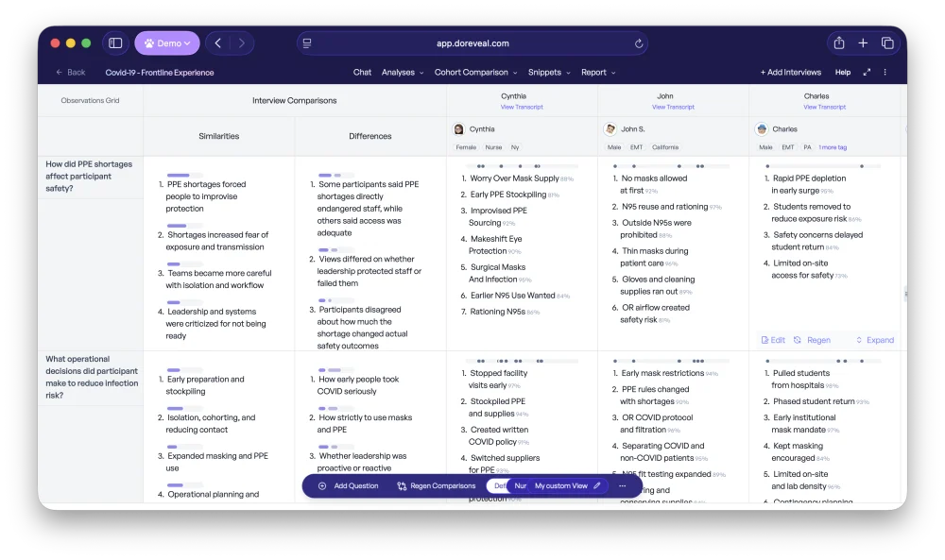Viewport: 945px width, 560px height.
Task: Show the tab overview icon
Action: tap(887, 42)
